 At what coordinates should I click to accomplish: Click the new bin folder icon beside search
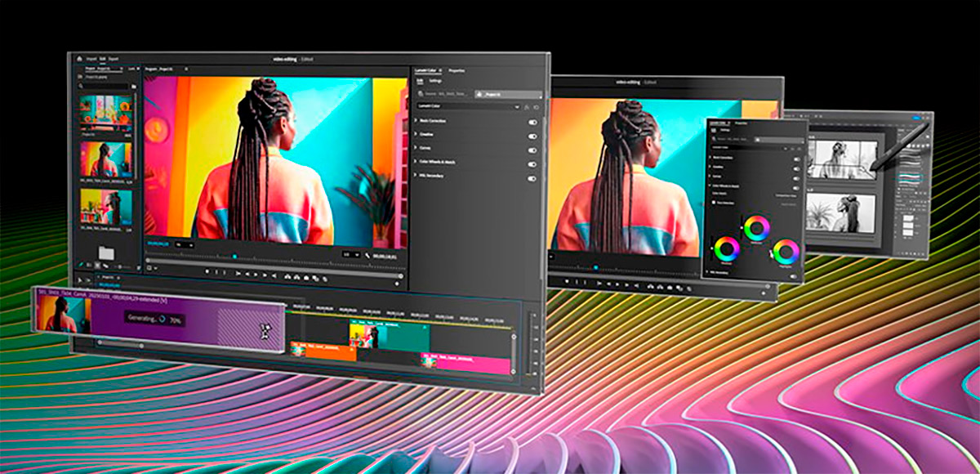tap(134, 87)
